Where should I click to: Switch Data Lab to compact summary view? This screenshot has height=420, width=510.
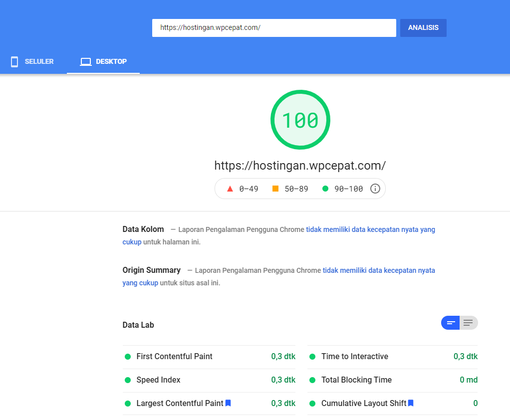(x=450, y=323)
